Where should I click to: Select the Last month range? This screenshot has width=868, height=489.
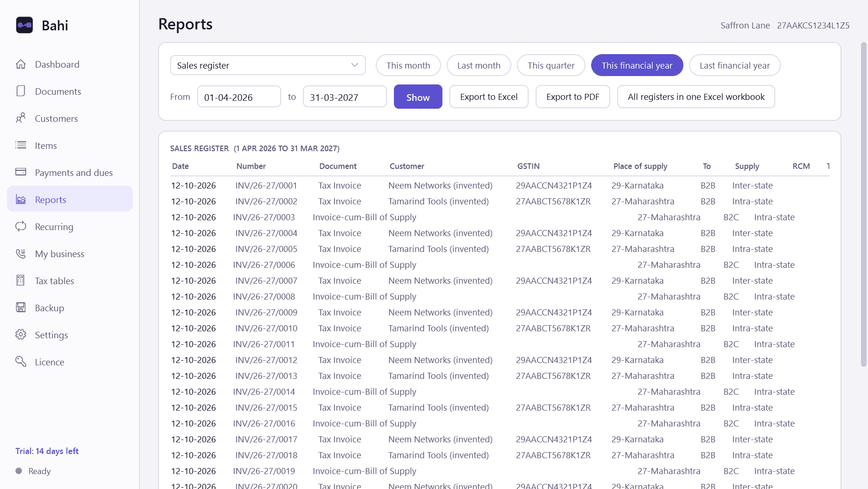click(479, 65)
